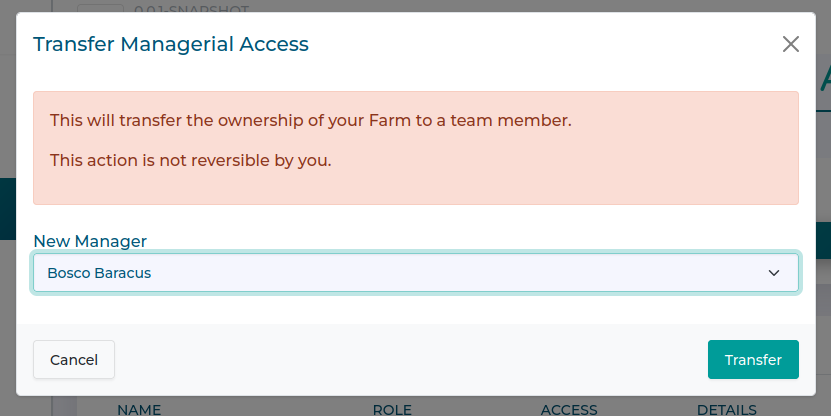Click the 0.9.1-SNAPSHOT version label
The height and width of the screenshot is (416, 831).
[x=190, y=9]
